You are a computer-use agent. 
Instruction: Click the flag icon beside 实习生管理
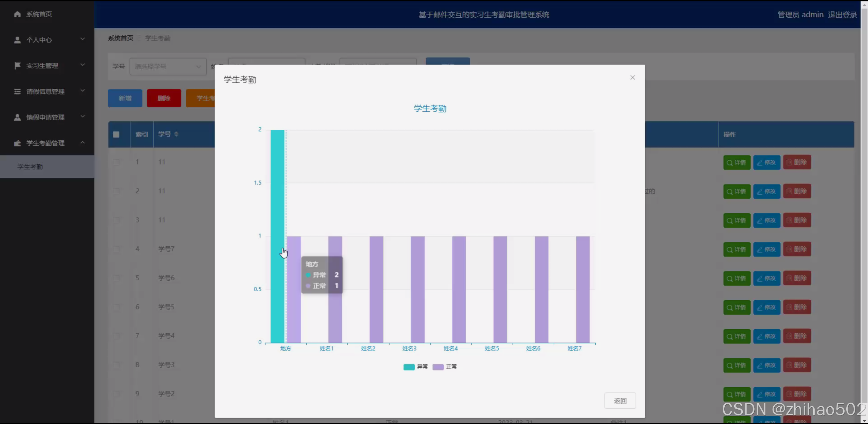coord(17,66)
